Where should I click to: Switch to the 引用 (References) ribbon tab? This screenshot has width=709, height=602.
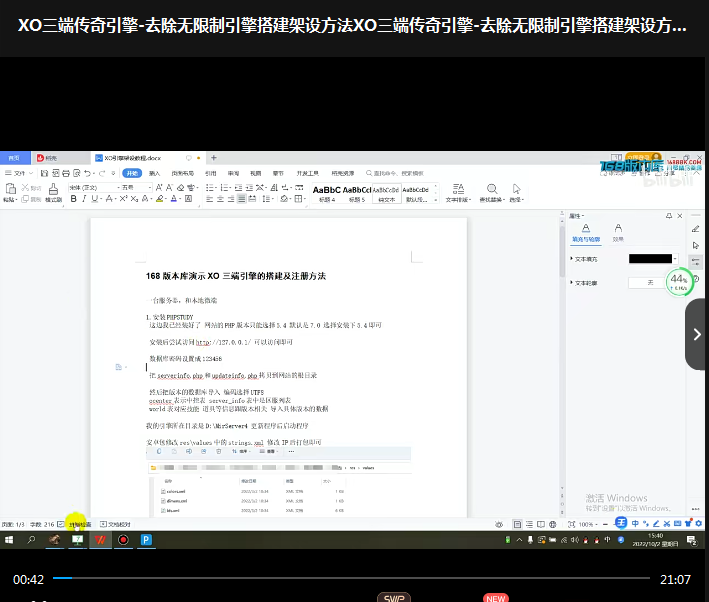[x=211, y=173]
